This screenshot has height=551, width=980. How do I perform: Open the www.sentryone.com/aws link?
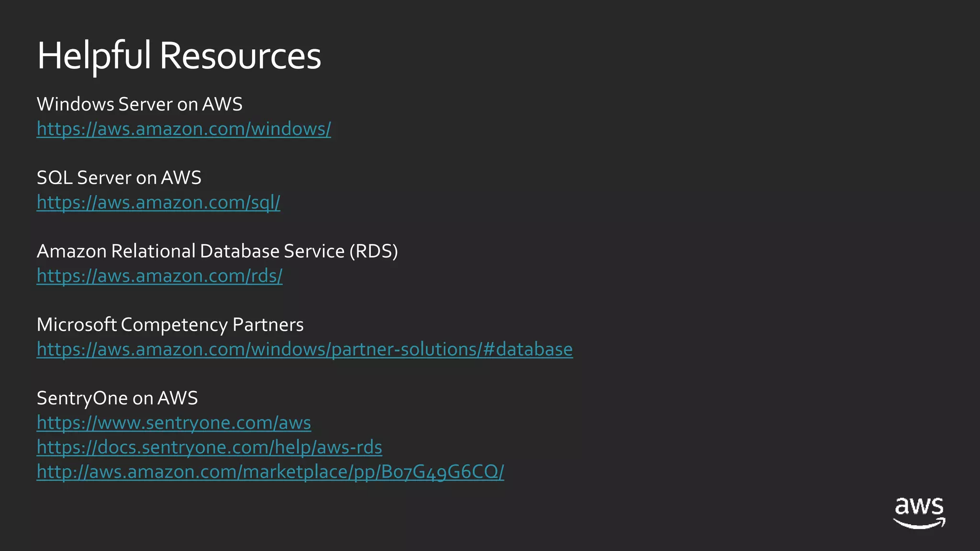click(174, 423)
